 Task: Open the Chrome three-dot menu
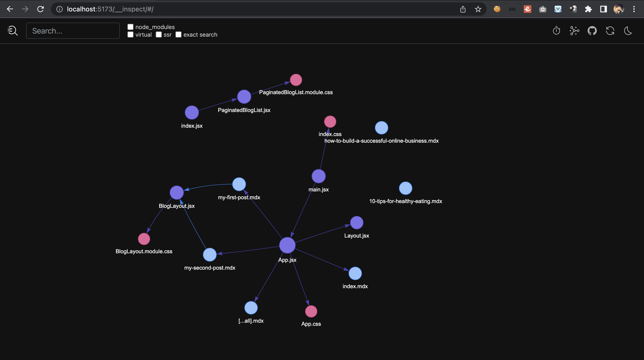click(x=634, y=9)
